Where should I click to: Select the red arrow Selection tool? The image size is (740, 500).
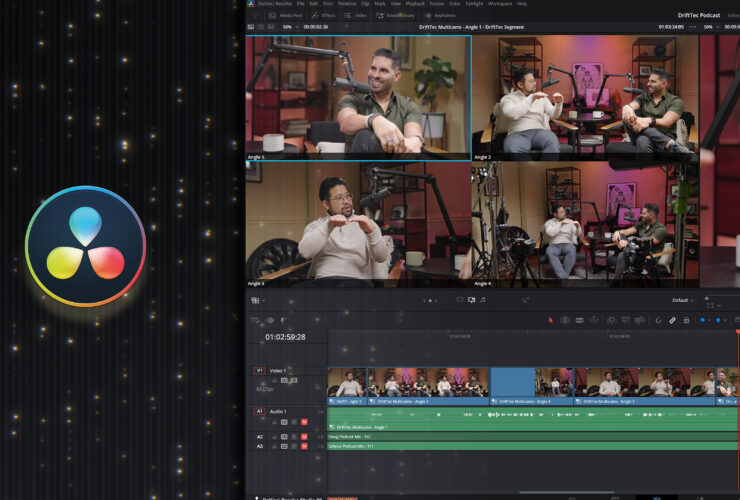[550, 320]
